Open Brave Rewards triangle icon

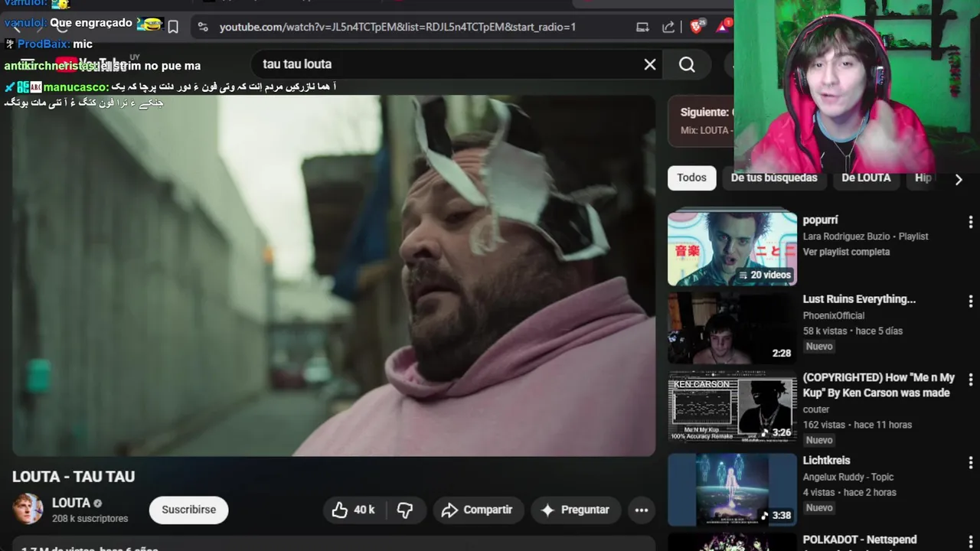tap(723, 27)
